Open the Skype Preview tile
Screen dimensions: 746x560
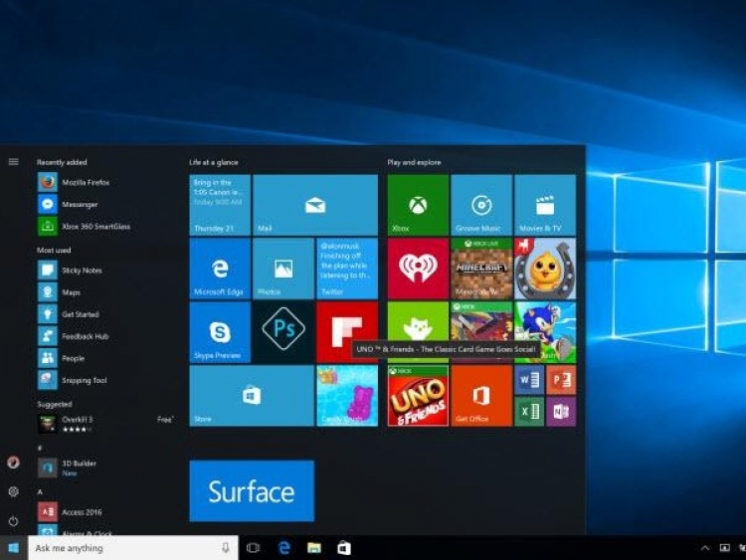tap(220, 331)
